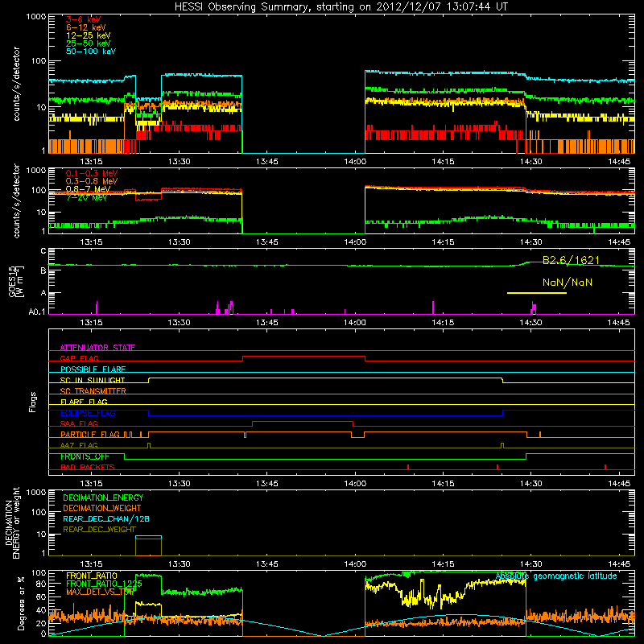
Task: Click the raised GAP_FLAG red step
Action: [304, 357]
